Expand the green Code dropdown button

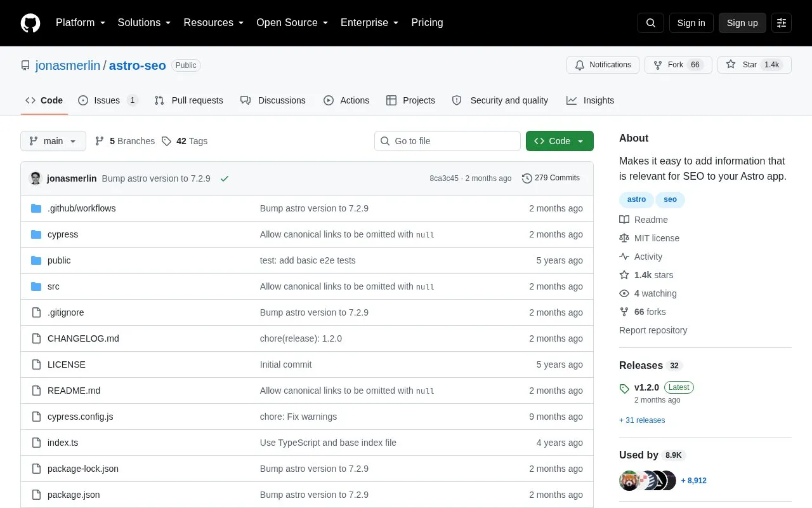point(560,141)
